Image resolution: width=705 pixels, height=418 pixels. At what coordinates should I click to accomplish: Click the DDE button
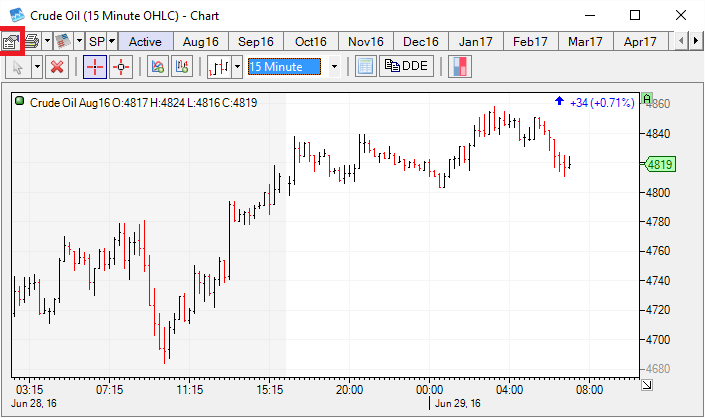[x=406, y=67]
